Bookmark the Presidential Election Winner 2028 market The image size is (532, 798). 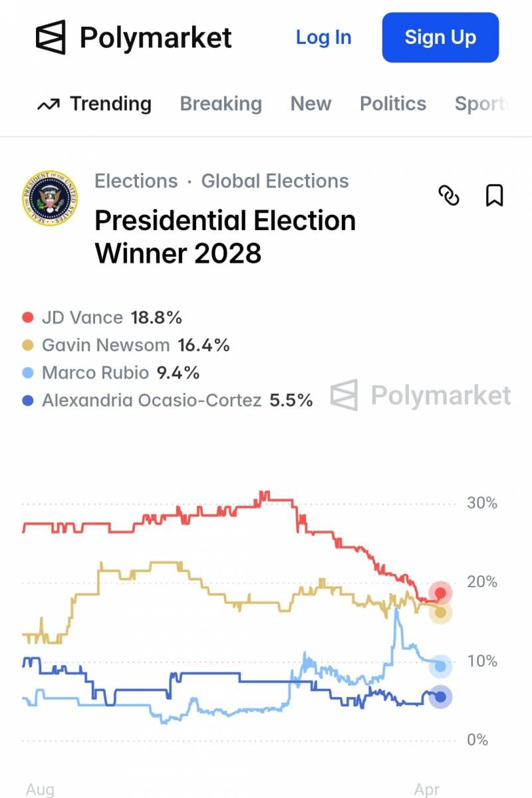(x=494, y=196)
